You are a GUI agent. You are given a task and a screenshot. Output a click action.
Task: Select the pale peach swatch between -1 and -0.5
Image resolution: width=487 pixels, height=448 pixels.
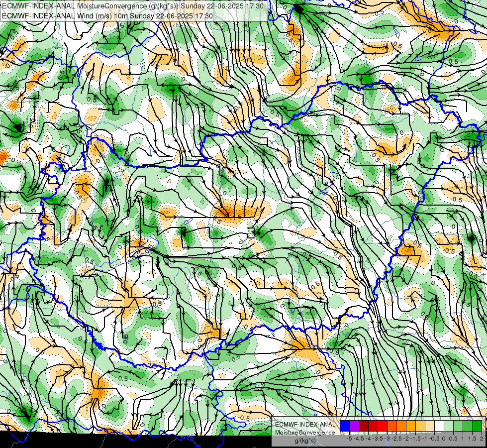tap(430, 426)
